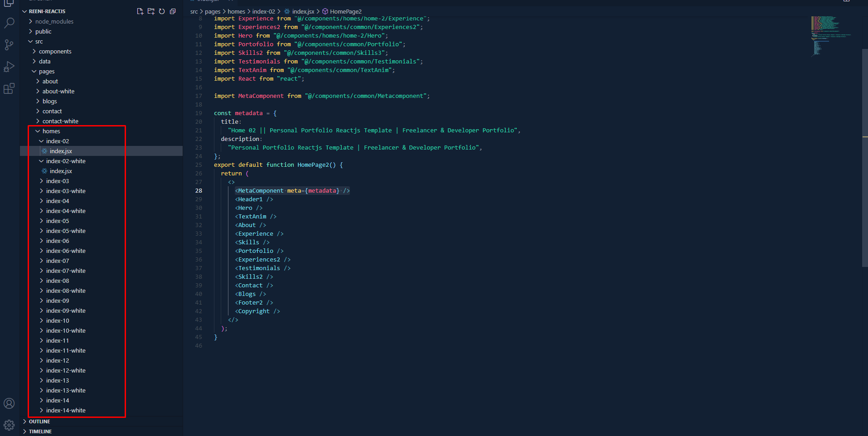Refresh the Explorer file tree
Image resolution: width=868 pixels, height=436 pixels.
(x=162, y=11)
